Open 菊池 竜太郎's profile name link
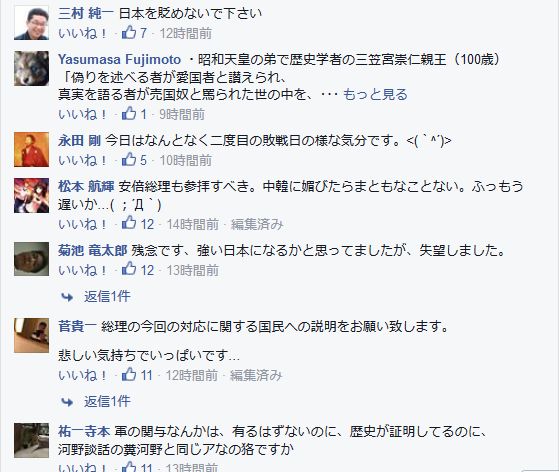 coord(93,250)
